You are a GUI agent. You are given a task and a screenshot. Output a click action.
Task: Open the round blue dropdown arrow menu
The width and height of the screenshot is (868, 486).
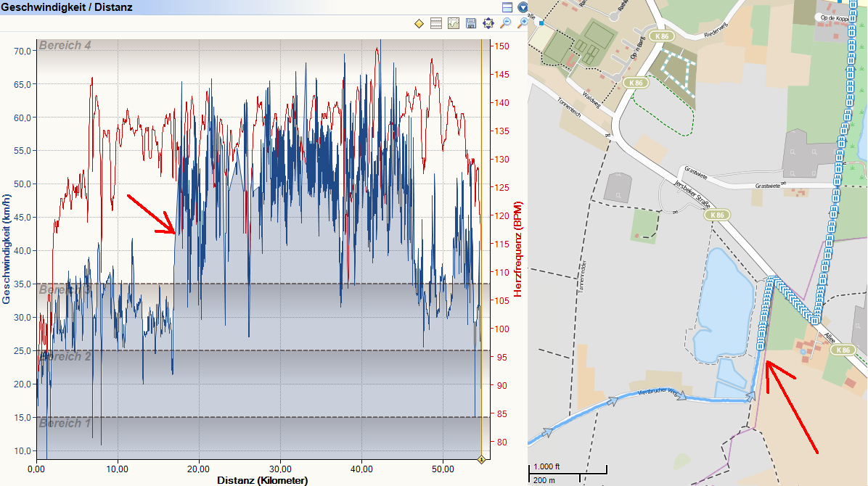pyautogui.click(x=522, y=7)
